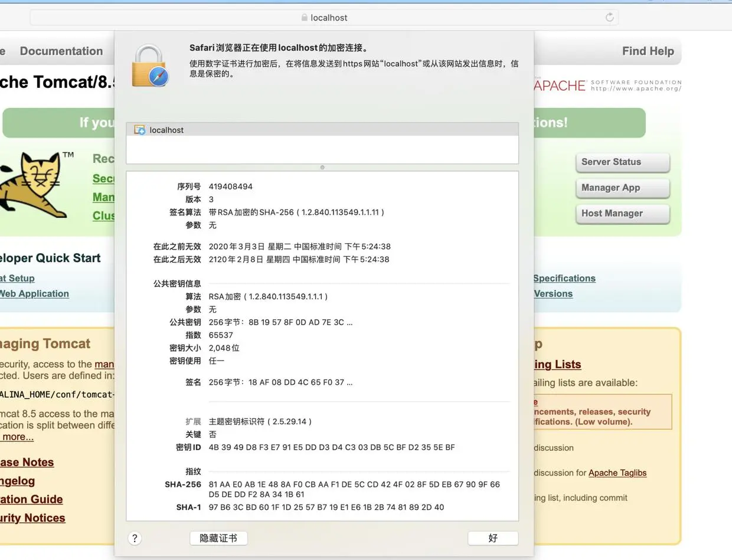Click RSA加密 algorithm value 1.2.840.113549.1.1.1

(x=268, y=297)
